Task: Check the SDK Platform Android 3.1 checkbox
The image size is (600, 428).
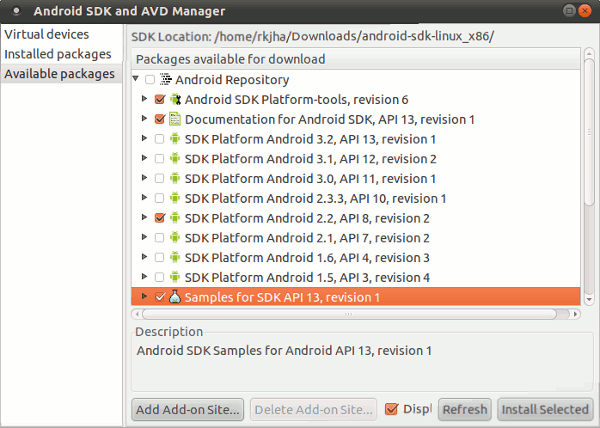Action: coord(160,159)
